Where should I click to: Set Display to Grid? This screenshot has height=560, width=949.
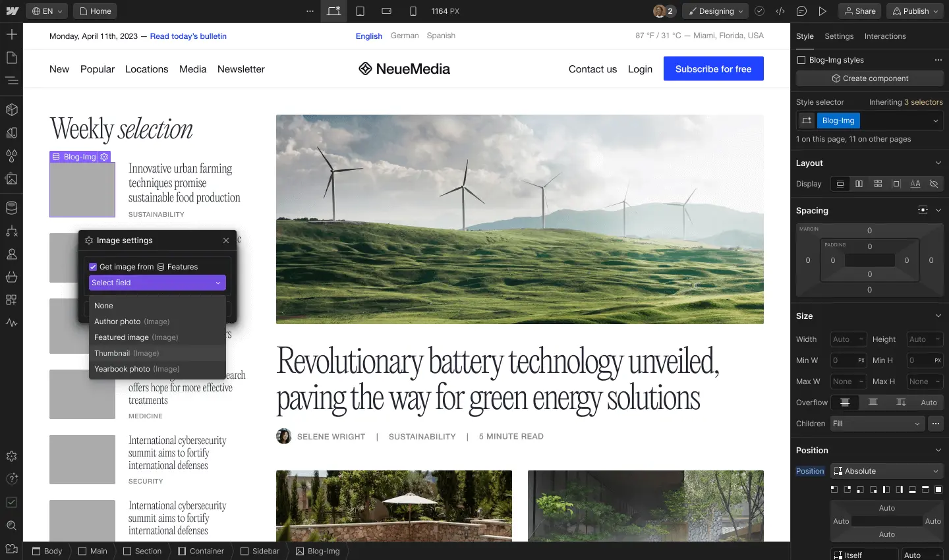(878, 184)
